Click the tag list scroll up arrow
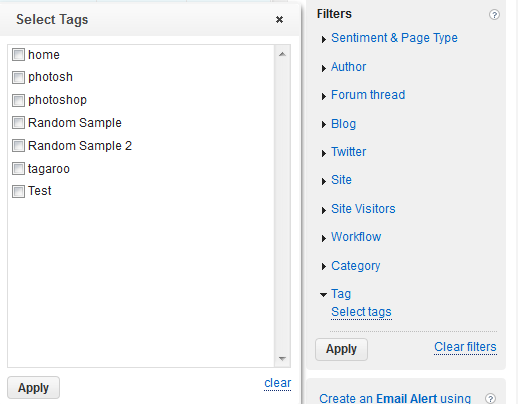This screenshot has width=519, height=404. coord(282,54)
